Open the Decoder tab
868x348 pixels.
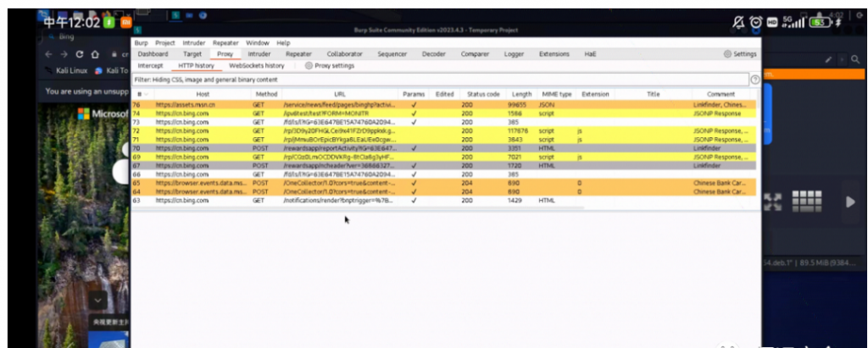pos(433,54)
